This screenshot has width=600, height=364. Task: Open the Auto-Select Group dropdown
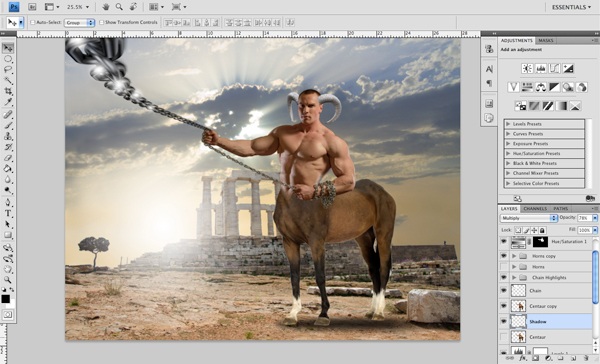(x=79, y=23)
